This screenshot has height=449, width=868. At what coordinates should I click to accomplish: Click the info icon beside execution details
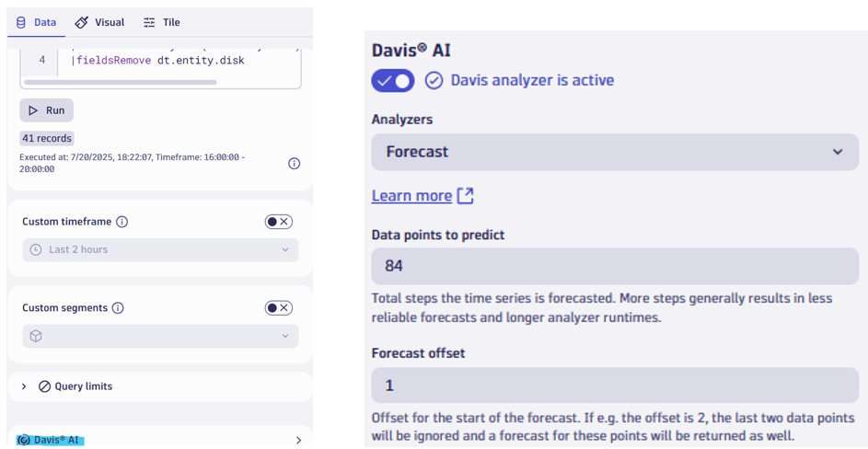(295, 164)
